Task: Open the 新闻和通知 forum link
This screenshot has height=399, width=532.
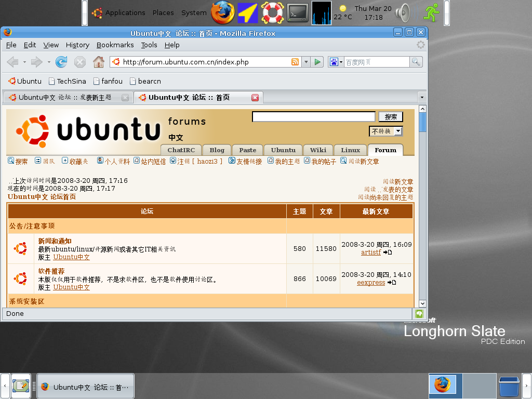Action: pyautogui.click(x=55, y=241)
